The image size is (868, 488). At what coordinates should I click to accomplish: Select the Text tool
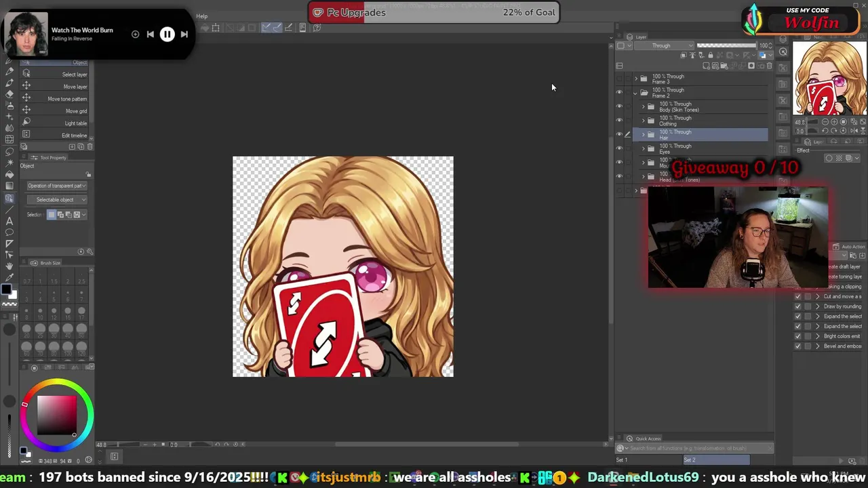click(x=9, y=221)
